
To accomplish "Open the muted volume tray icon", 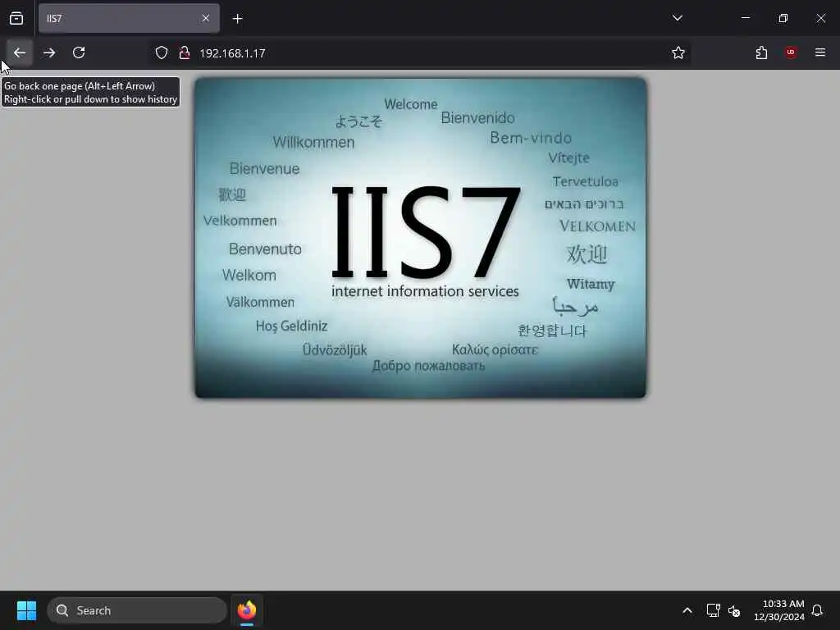I will tap(734, 610).
